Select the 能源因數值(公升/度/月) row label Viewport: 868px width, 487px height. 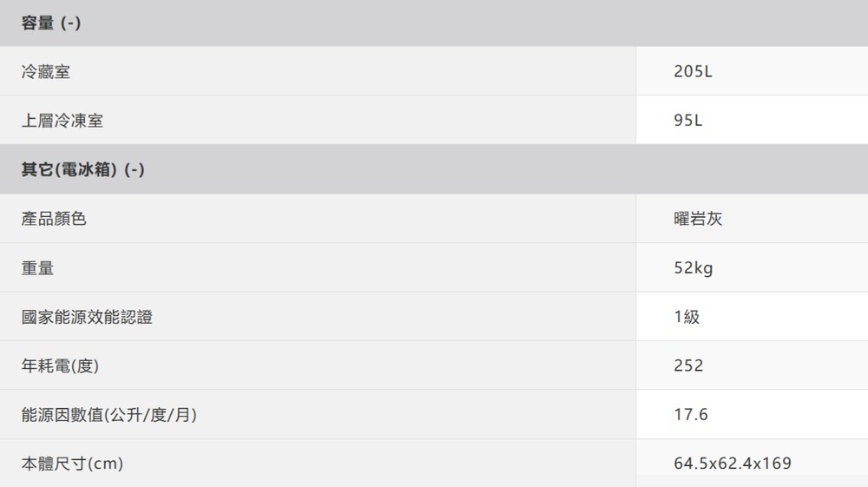click(108, 415)
